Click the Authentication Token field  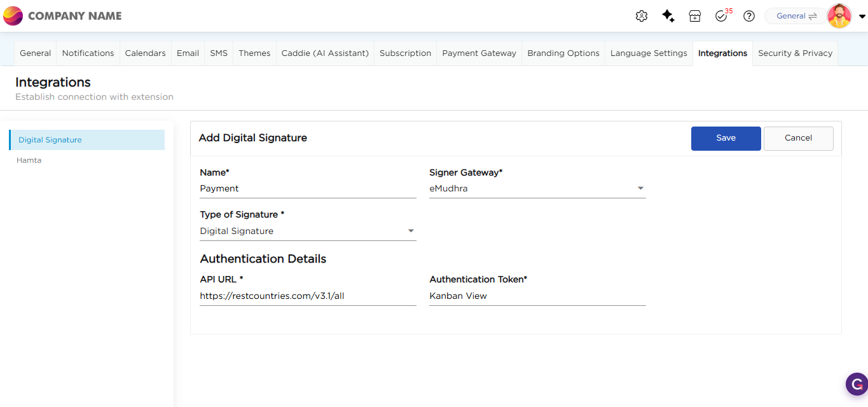537,296
